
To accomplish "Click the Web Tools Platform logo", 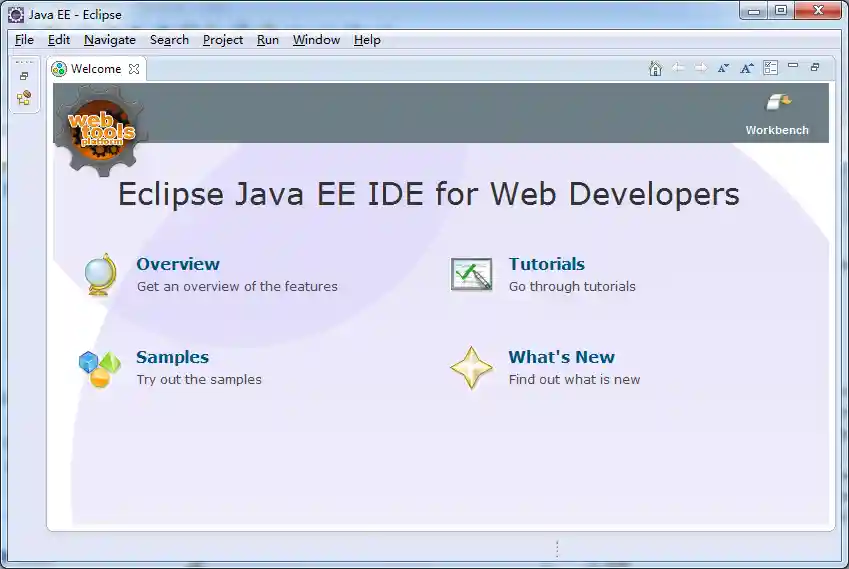I will tap(101, 131).
